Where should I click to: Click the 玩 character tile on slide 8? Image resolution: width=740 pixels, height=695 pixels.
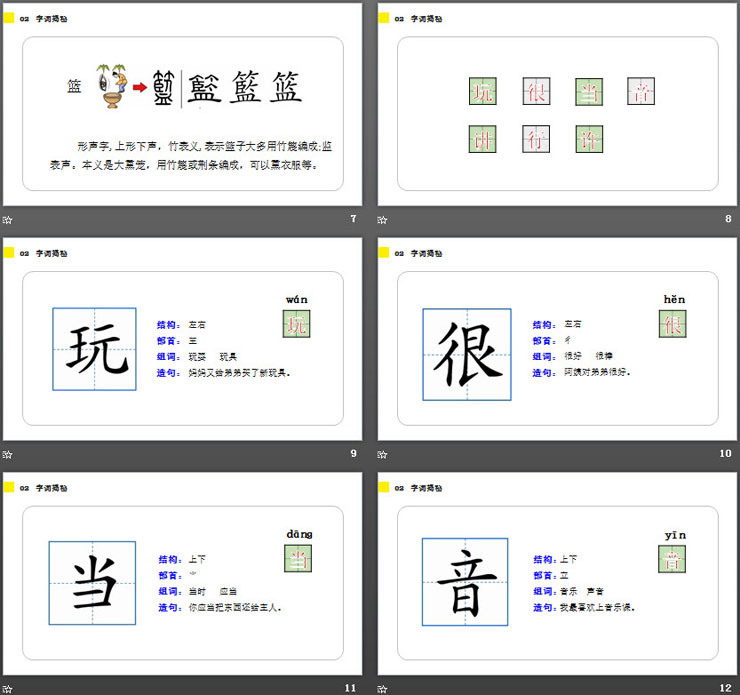(x=483, y=92)
